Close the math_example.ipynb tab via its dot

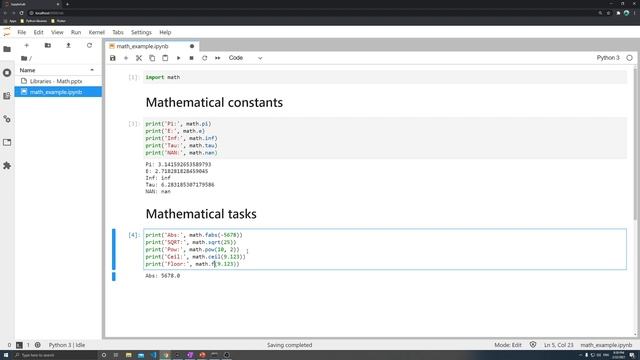[x=192, y=46]
